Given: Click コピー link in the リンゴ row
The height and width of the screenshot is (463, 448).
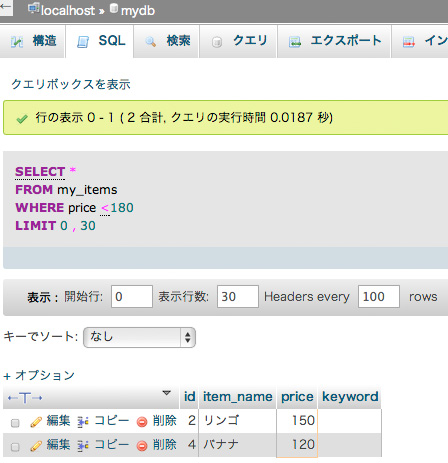Looking at the screenshot, I should click(112, 421).
